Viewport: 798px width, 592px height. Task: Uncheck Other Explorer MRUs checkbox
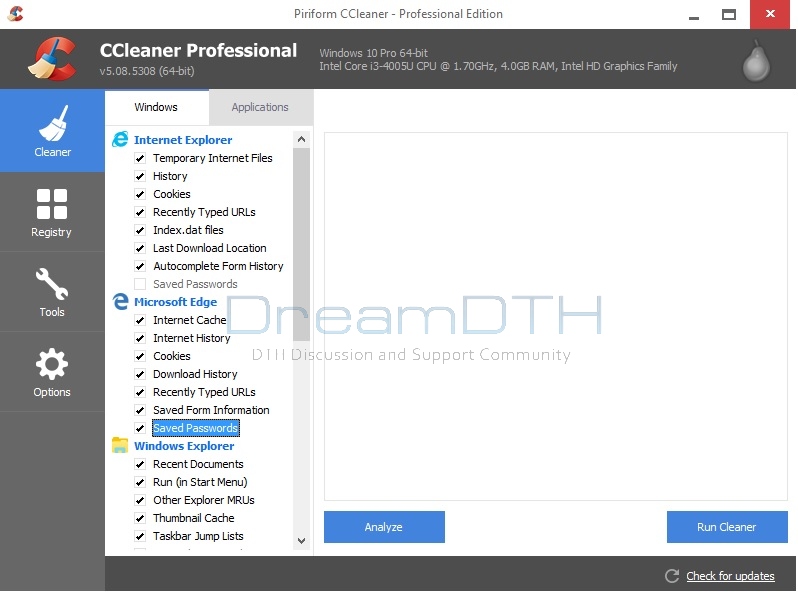pyautogui.click(x=140, y=500)
